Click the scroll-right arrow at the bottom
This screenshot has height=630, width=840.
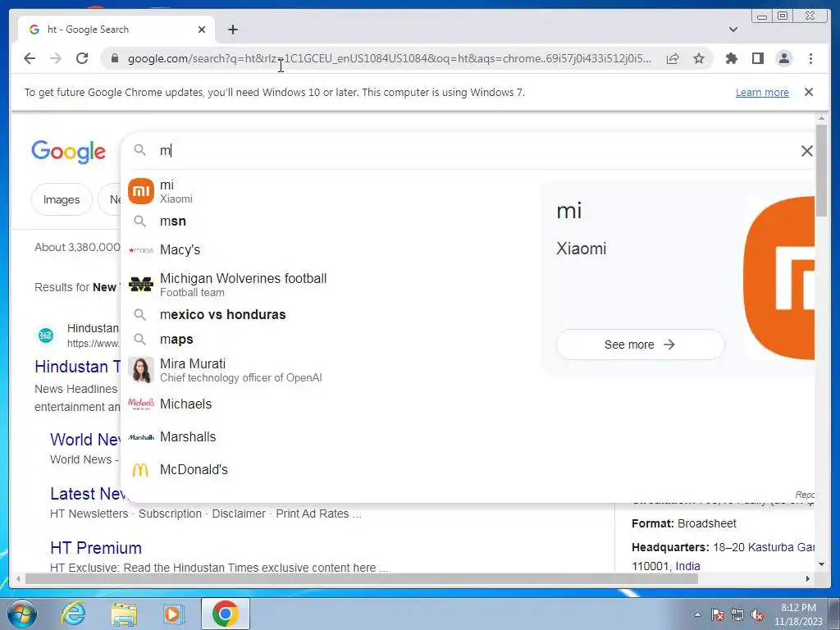pyautogui.click(x=808, y=578)
